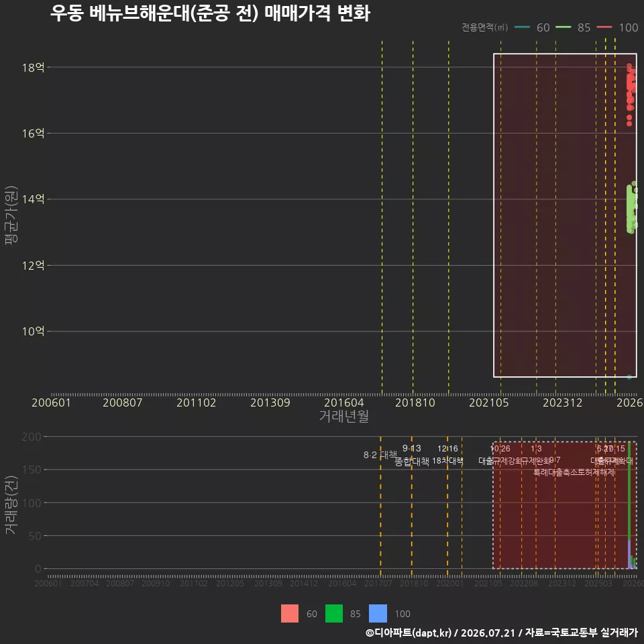644x644 pixels.
Task: Click the 1·3 policy marker label
Action: point(536,449)
